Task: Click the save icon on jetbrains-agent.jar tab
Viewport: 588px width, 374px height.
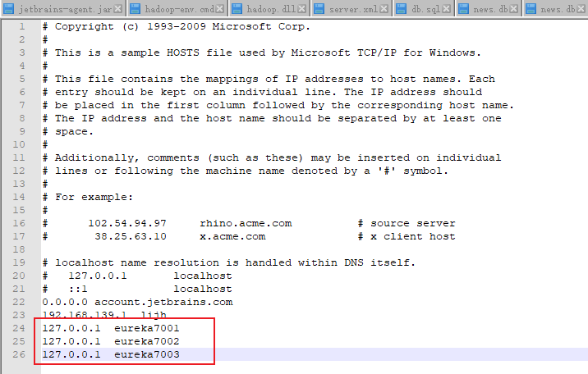Action: click(9, 8)
